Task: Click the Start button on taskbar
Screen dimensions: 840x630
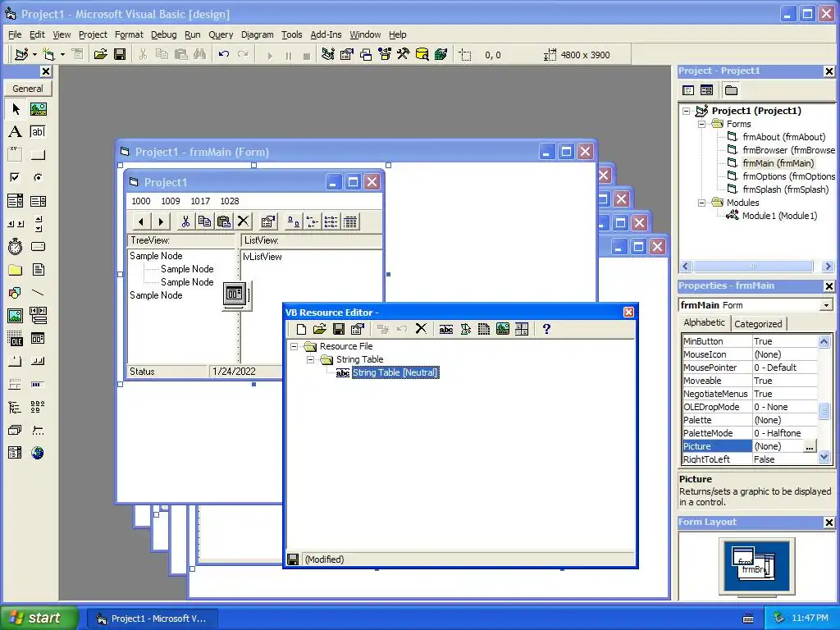Action: click(x=39, y=619)
